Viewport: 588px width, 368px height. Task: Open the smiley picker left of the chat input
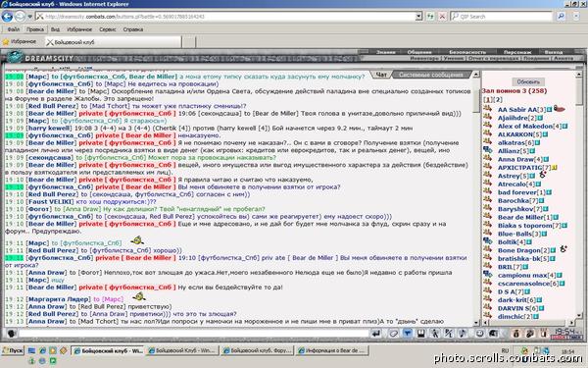[11, 334]
